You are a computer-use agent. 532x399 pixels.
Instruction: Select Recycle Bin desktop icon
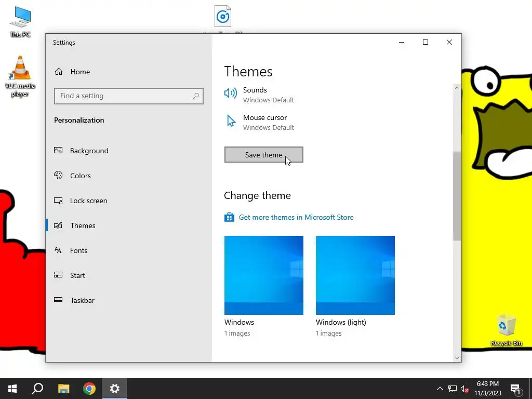pos(506,330)
